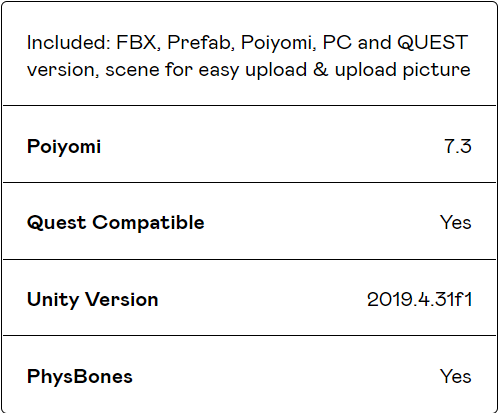Screen dimensions: 498x413
Task: Click Poiyomi within the Included description
Action: tap(278, 43)
